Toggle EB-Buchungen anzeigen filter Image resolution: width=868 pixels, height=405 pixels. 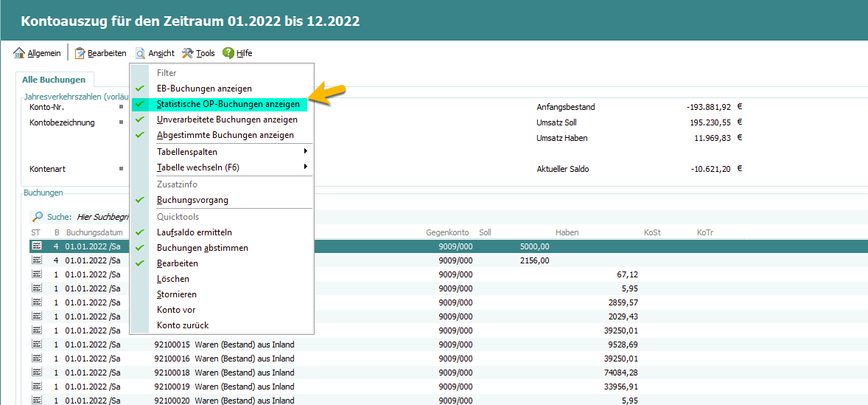204,89
